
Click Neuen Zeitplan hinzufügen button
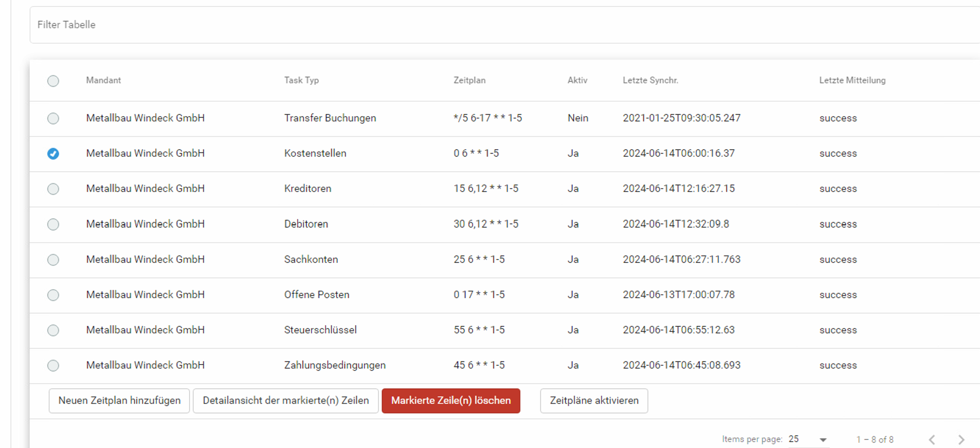click(119, 401)
